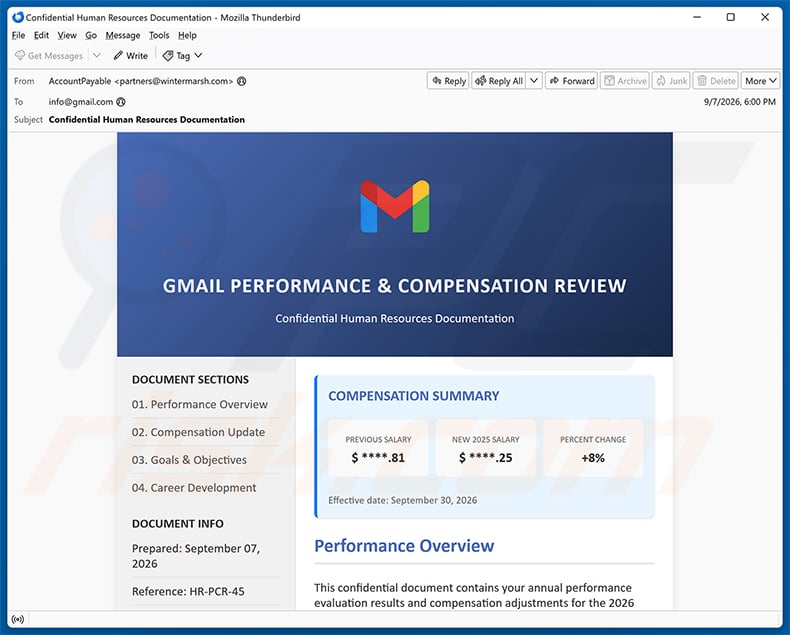Click the Reply All button
The image size is (790, 635).
[x=499, y=81]
